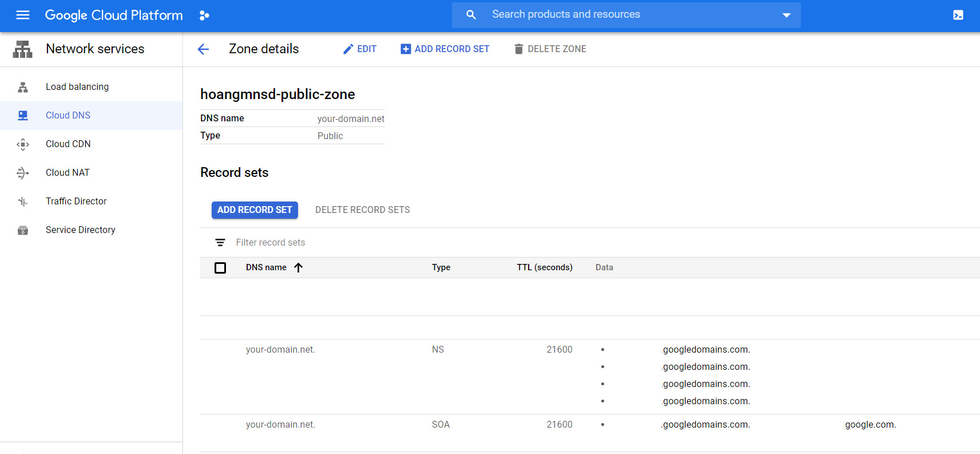Viewport: 980px width, 454px height.
Task: Click the Load balancing sidebar icon
Action: pos(23,87)
